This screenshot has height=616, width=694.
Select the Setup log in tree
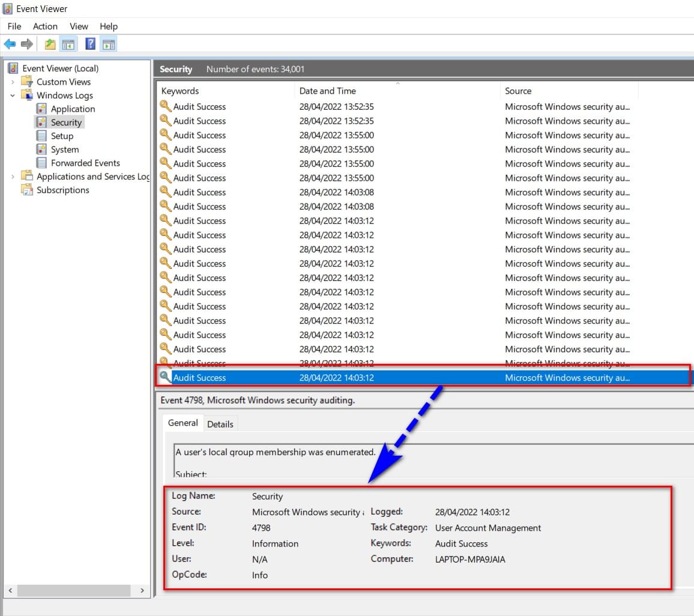[x=62, y=136]
